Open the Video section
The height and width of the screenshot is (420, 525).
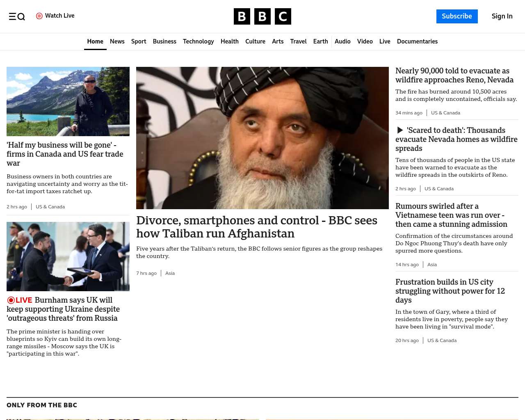coord(365,41)
